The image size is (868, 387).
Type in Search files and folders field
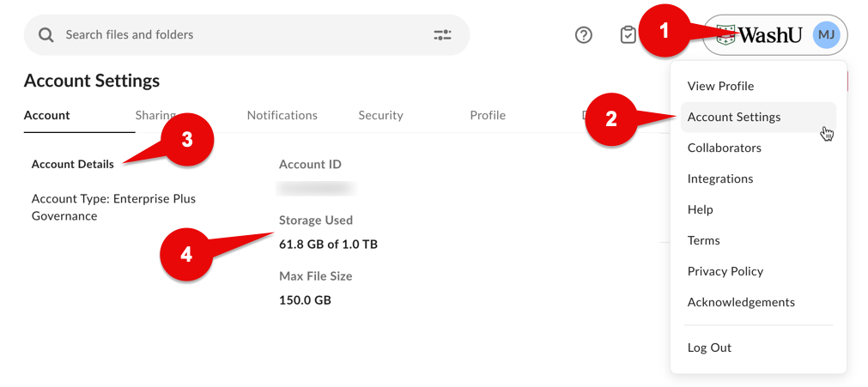(x=240, y=35)
